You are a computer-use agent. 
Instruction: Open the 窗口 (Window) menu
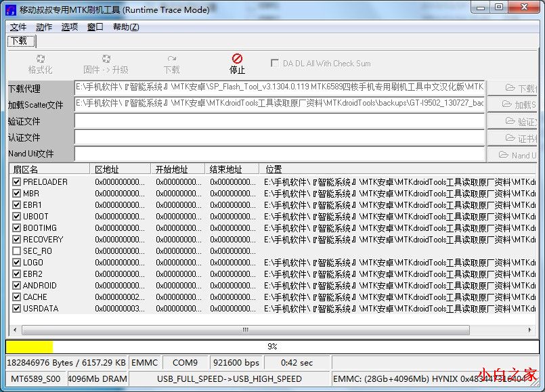point(95,27)
